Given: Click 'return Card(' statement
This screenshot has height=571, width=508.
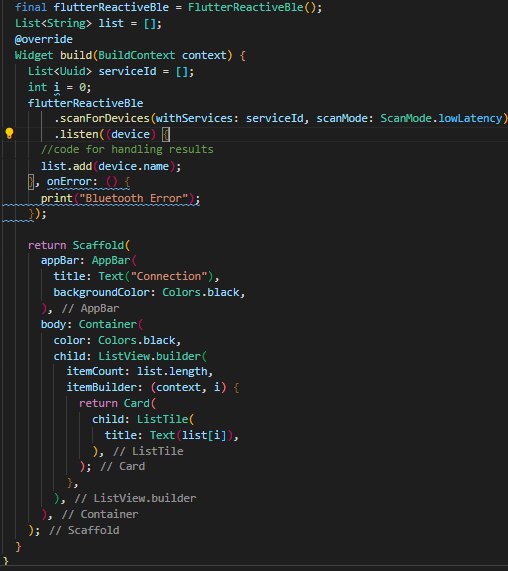Looking at the screenshot, I should tap(118, 403).
